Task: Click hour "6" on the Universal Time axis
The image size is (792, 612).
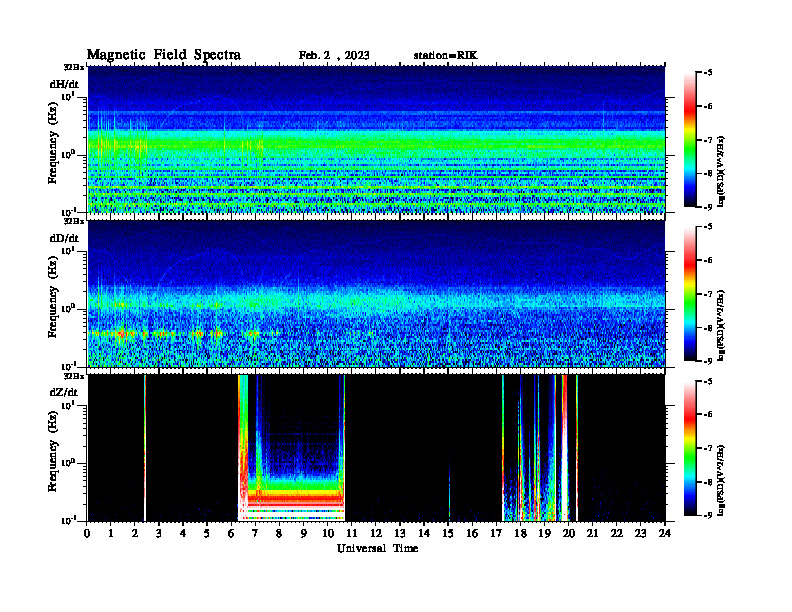Action: click(x=231, y=533)
